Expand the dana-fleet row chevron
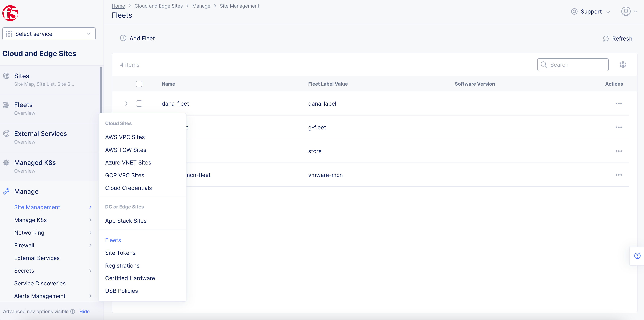The image size is (644, 320). click(x=126, y=103)
